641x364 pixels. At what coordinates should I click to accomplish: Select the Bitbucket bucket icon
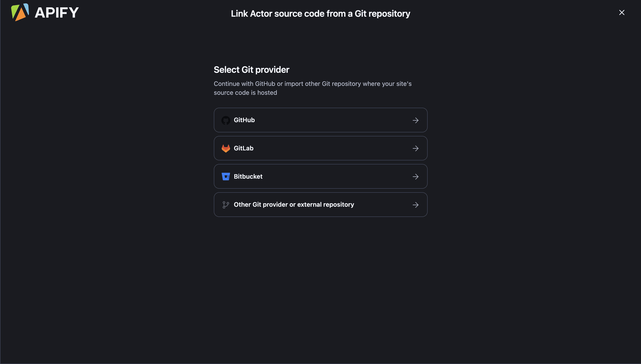pos(226,176)
